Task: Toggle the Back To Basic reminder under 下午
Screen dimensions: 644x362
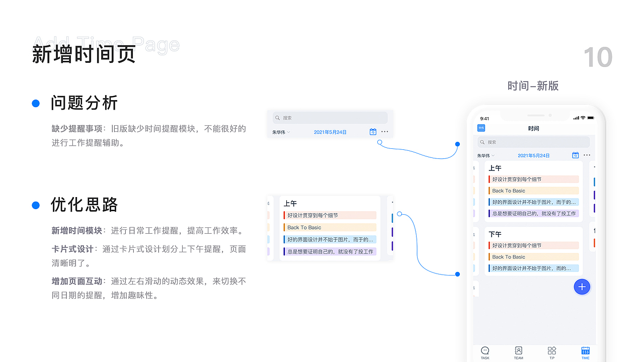Action: click(x=533, y=256)
